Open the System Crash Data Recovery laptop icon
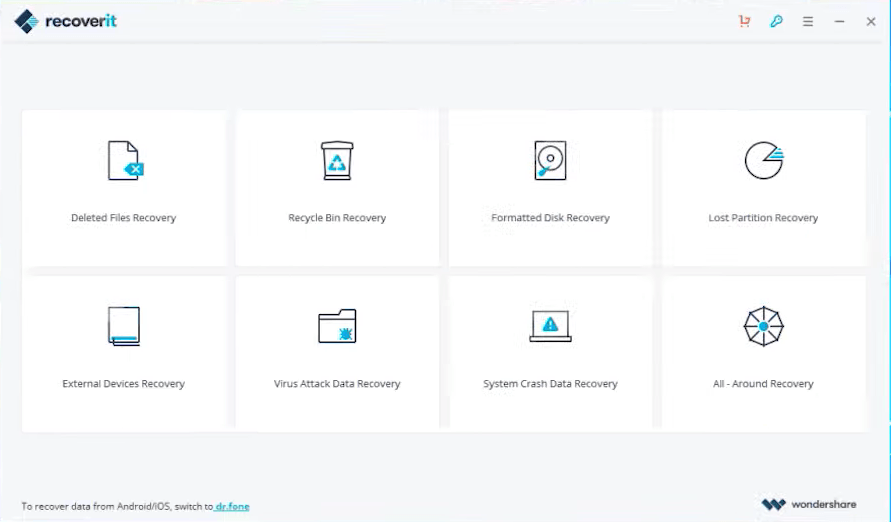This screenshot has width=891, height=522. coord(550,326)
